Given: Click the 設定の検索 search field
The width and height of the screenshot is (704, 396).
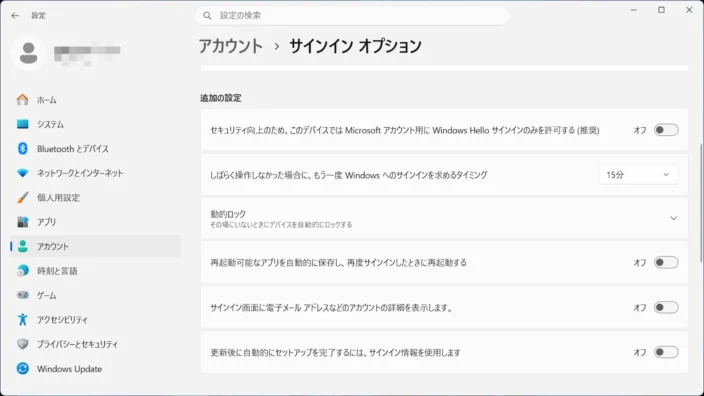Looking at the screenshot, I should [x=352, y=16].
